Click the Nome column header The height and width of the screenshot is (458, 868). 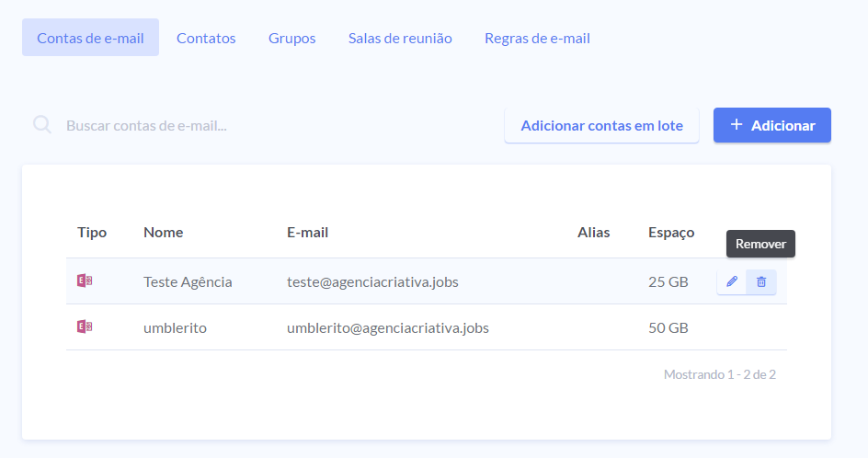[163, 232]
